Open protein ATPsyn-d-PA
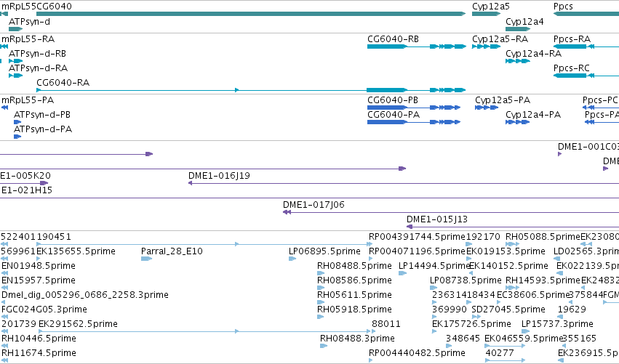 (17, 137)
